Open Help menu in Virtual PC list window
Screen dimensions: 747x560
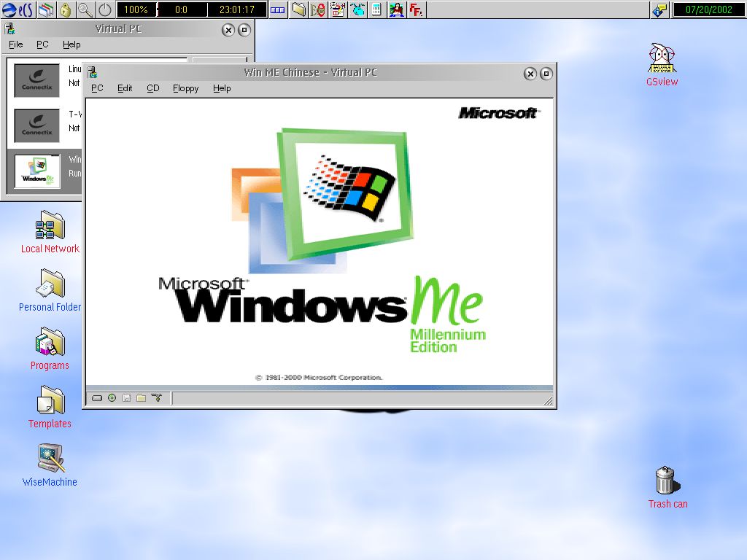point(71,44)
